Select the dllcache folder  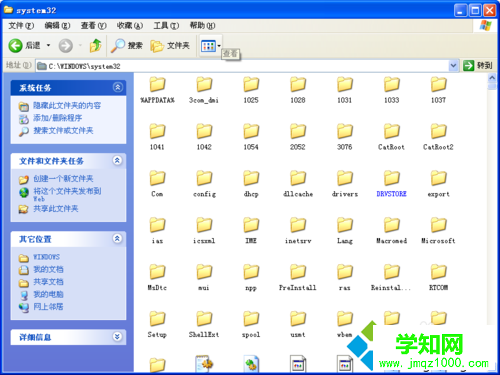coord(298,184)
